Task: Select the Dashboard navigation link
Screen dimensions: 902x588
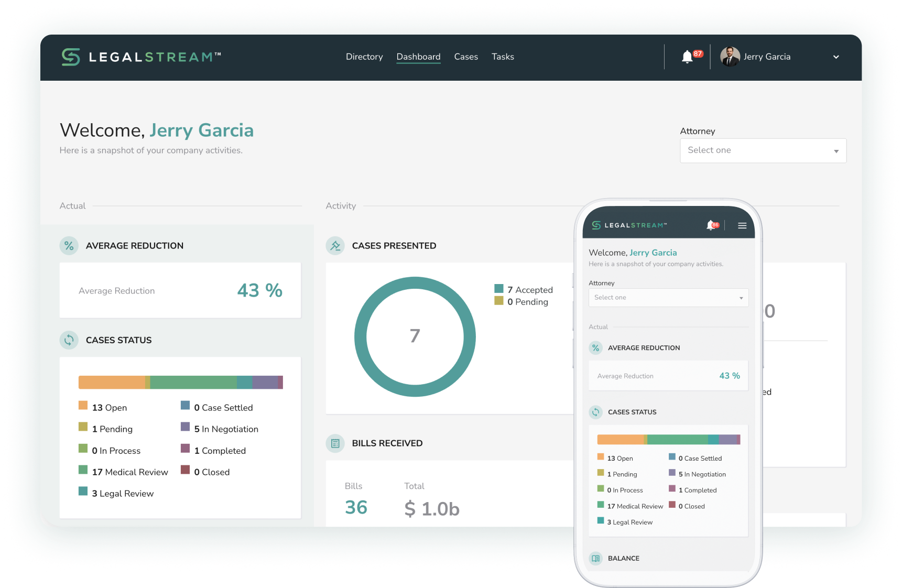Action: [x=418, y=57]
